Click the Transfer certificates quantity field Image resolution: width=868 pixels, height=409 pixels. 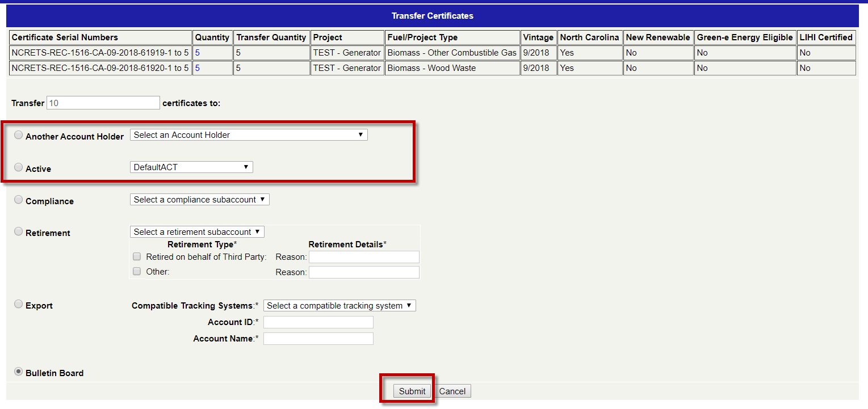pyautogui.click(x=103, y=103)
